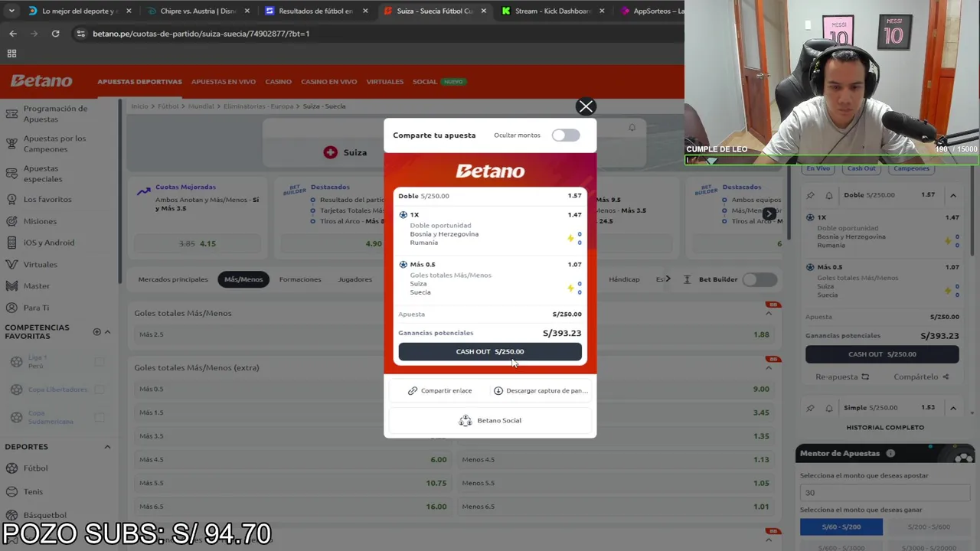Collapse the Doble S/250.00 bet
This screenshot has height=551, width=980.
point(953,195)
